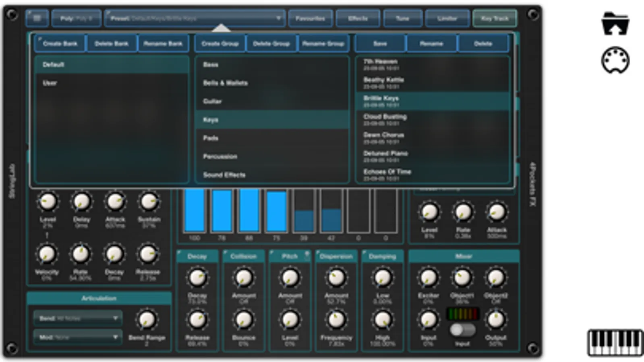Viewport: 644px width, 362px height.
Task: Click the preset Delete button
Action: pos(483,43)
